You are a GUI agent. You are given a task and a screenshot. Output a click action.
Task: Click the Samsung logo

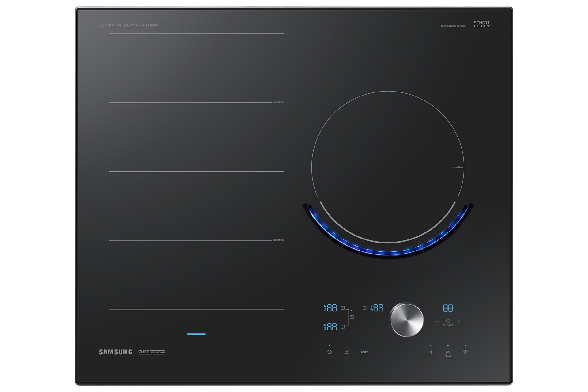click(115, 352)
